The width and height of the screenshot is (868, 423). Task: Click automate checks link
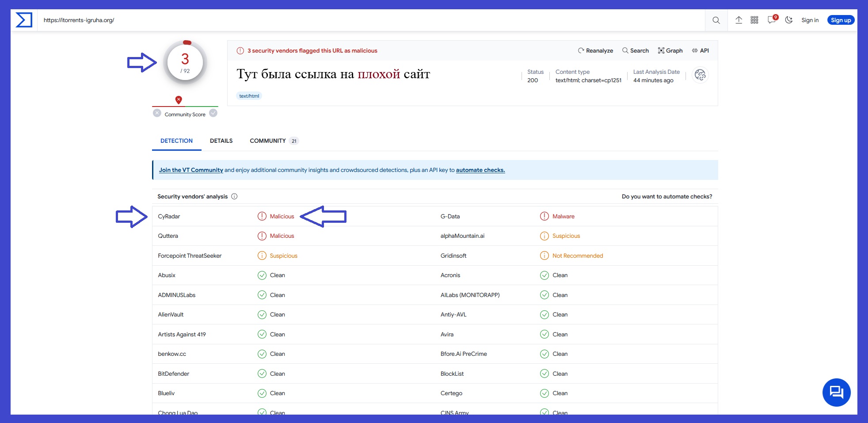coord(480,170)
